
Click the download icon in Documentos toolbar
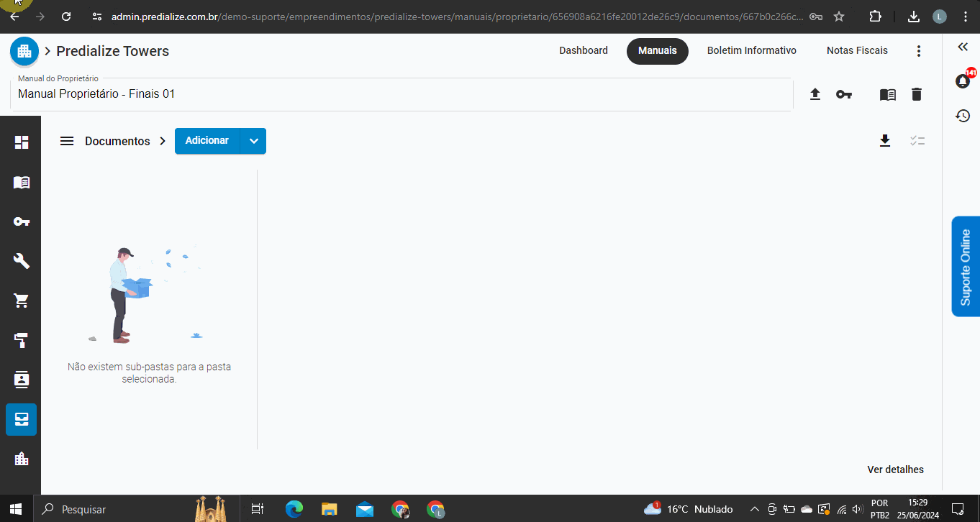pos(885,141)
